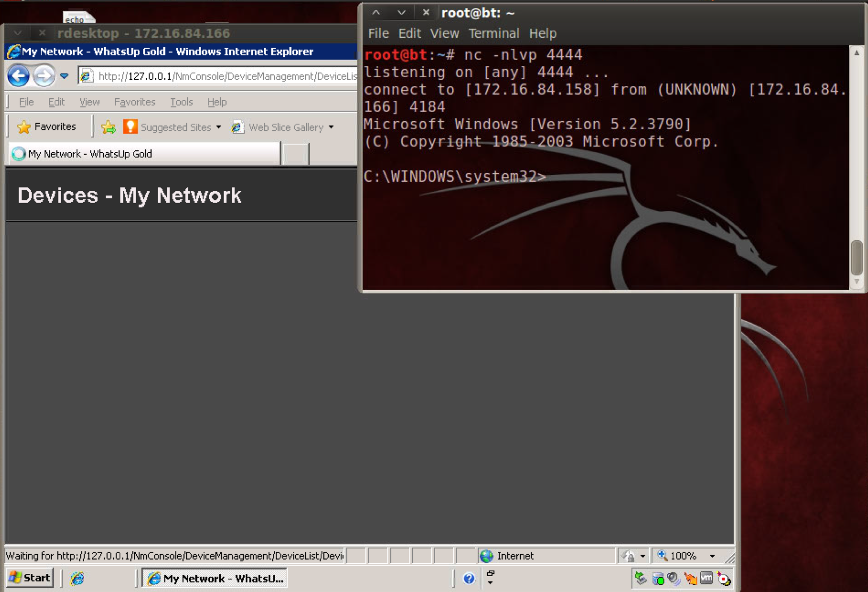Click the terminal scrollbar down arrow
This screenshot has height=592, width=868.
point(856,282)
